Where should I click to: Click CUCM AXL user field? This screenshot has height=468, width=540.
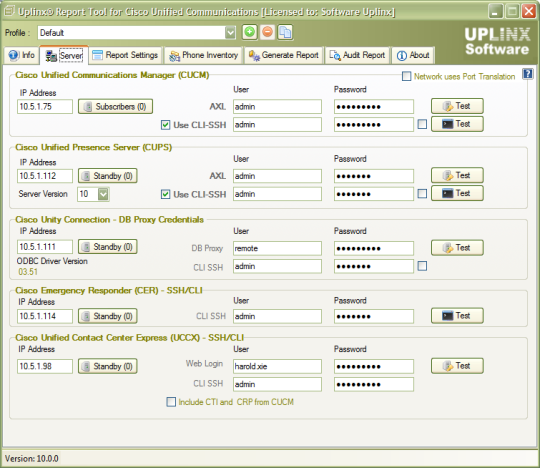point(277,106)
